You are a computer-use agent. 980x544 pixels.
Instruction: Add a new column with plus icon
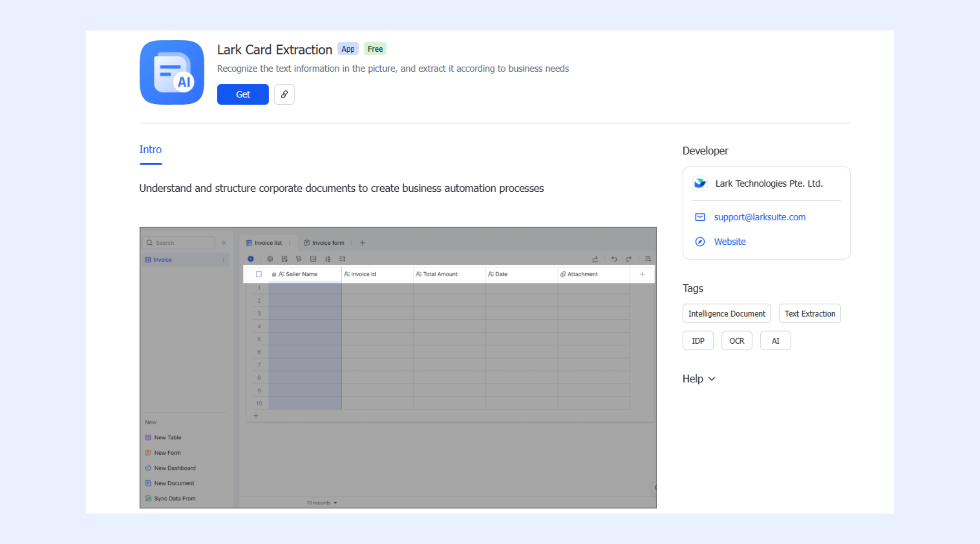[642, 274]
